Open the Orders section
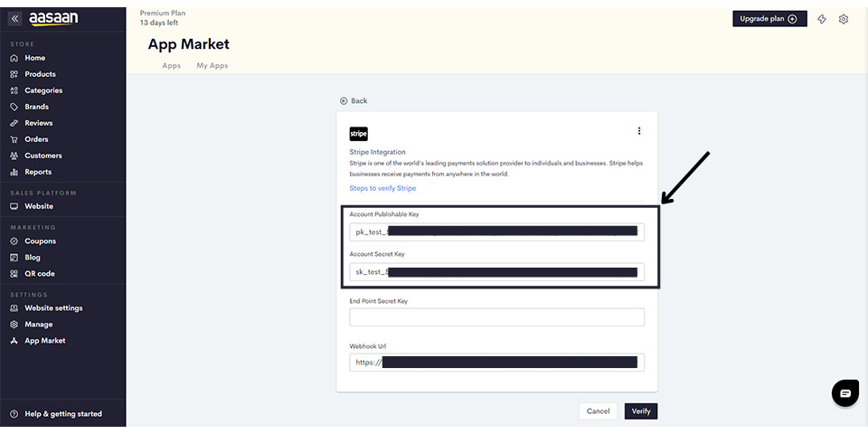The height and width of the screenshot is (434, 868). click(36, 139)
